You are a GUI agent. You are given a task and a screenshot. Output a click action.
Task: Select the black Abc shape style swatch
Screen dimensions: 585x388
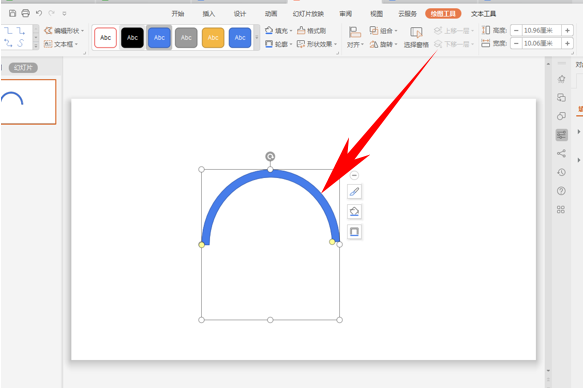132,38
